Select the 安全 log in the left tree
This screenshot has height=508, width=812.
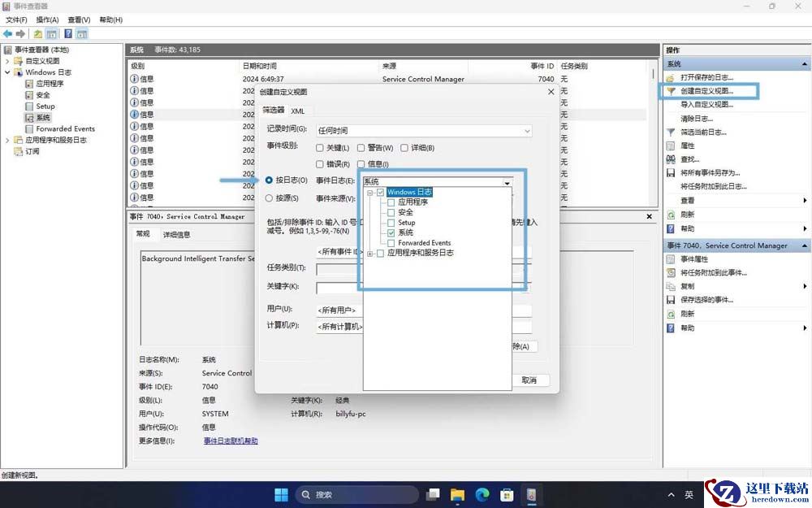(43, 95)
